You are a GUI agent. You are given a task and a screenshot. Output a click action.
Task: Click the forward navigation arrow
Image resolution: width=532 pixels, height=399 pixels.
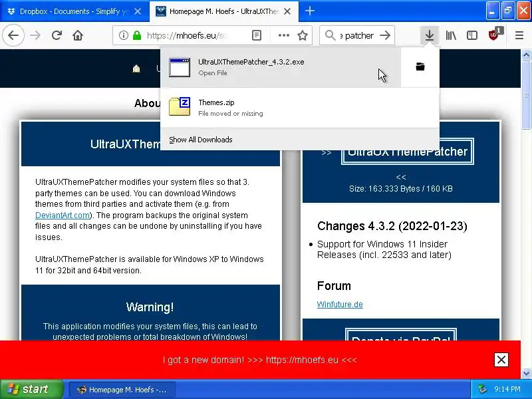click(35, 35)
